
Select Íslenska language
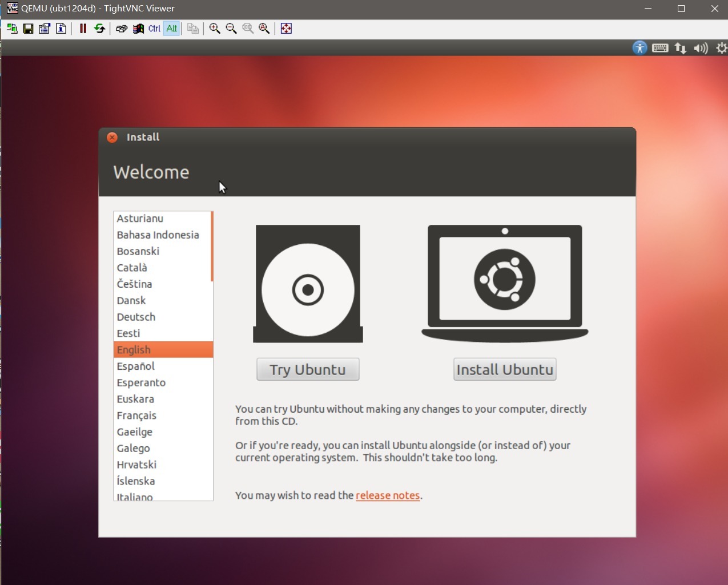163,481
